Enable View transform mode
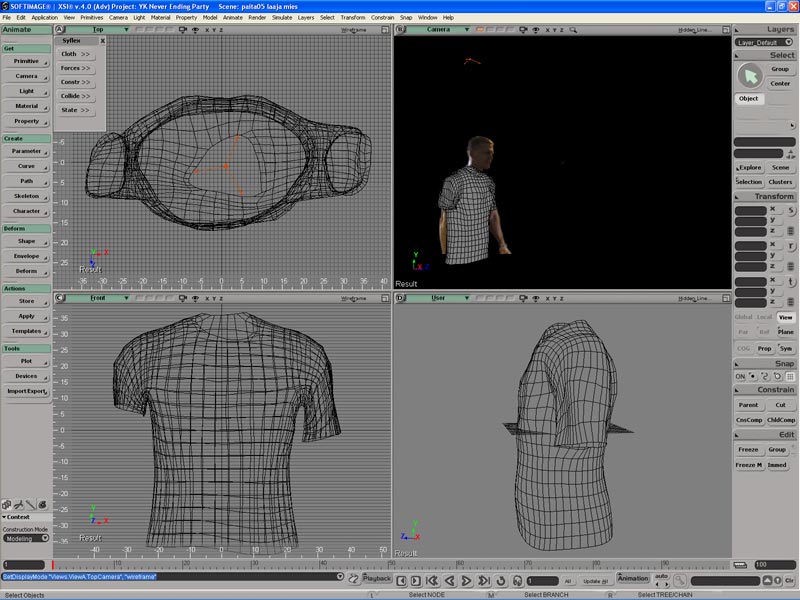This screenshot has width=800, height=600. 786,317
